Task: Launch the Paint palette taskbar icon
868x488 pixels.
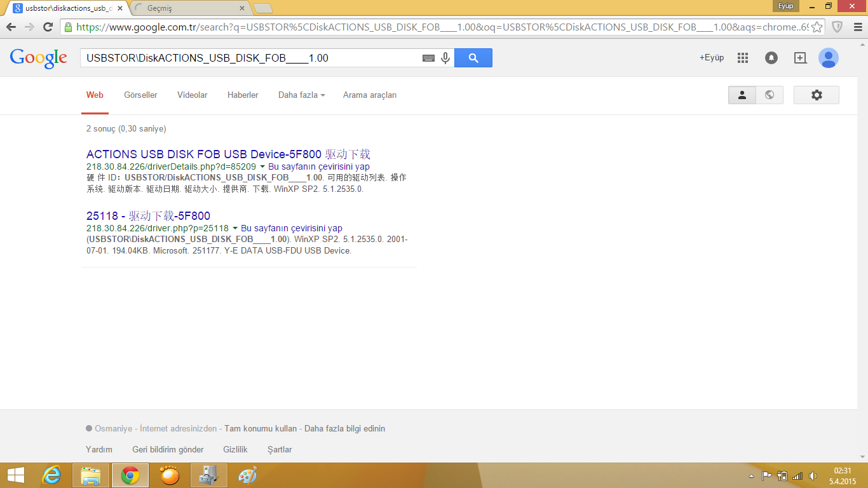Action: pyautogui.click(x=247, y=475)
